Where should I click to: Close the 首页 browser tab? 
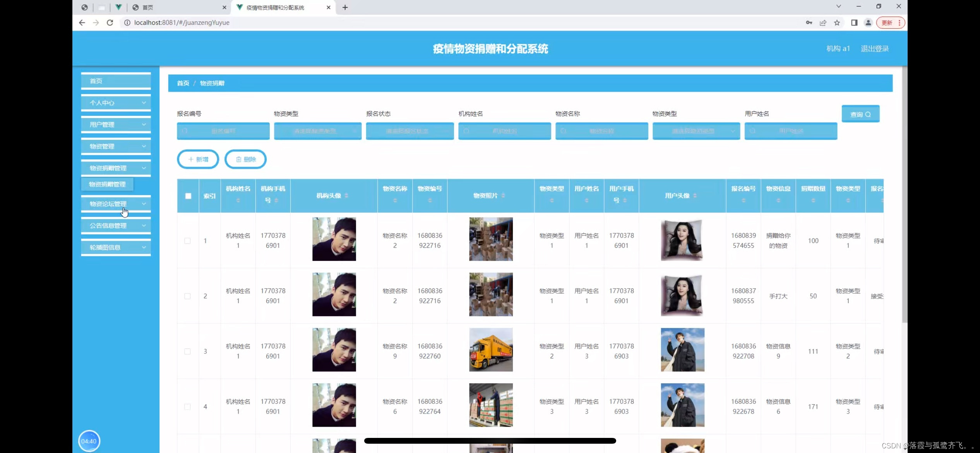click(224, 7)
